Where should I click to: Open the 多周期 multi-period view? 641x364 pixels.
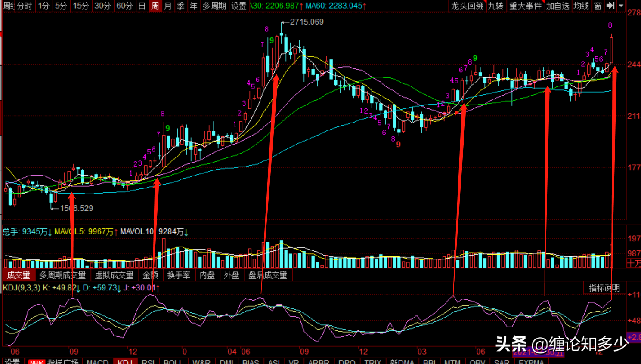[x=214, y=6]
